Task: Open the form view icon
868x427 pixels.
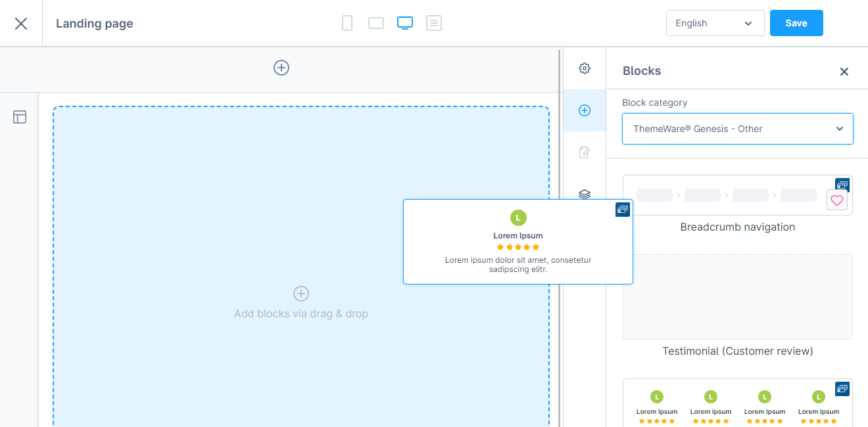Action: [x=434, y=24]
